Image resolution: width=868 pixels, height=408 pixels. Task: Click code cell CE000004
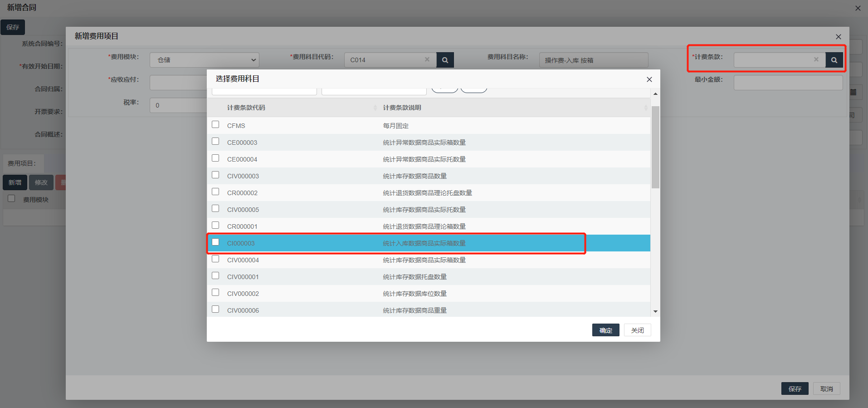pos(242,159)
